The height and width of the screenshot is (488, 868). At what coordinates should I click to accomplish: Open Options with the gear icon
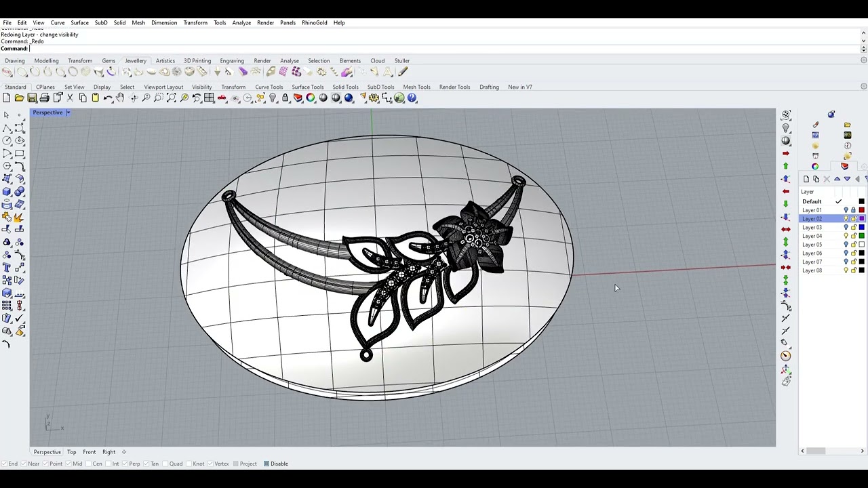[374, 98]
